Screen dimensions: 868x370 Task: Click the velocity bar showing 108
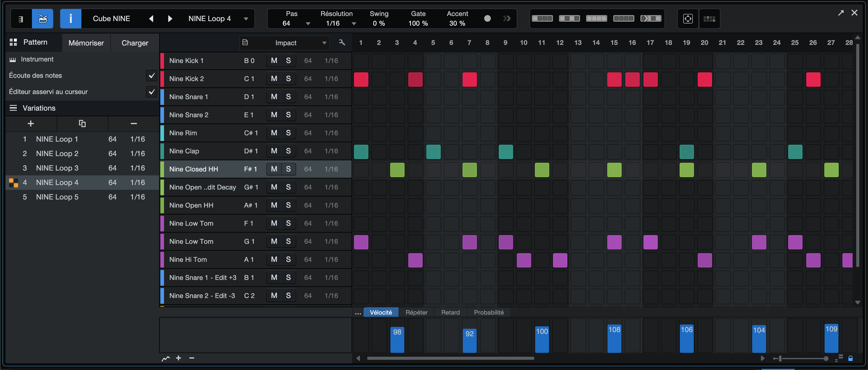point(614,338)
